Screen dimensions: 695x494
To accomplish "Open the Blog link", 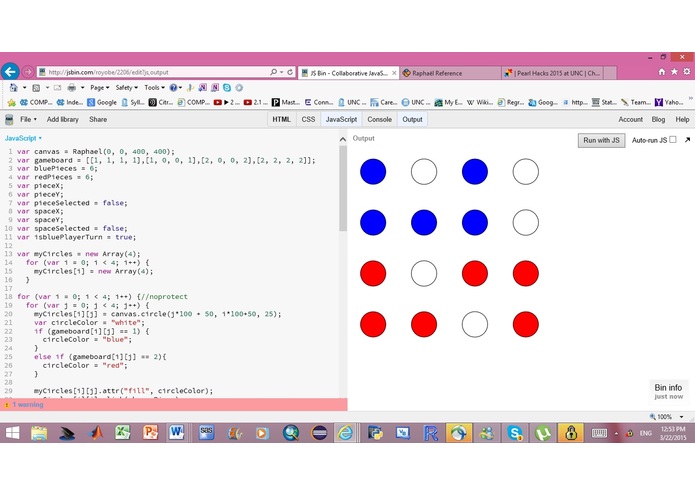I will (658, 119).
